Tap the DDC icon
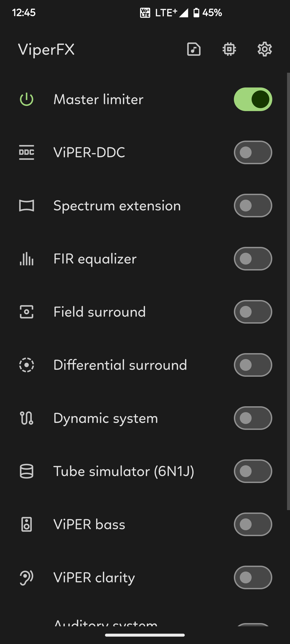This screenshot has width=290, height=644. (x=27, y=152)
